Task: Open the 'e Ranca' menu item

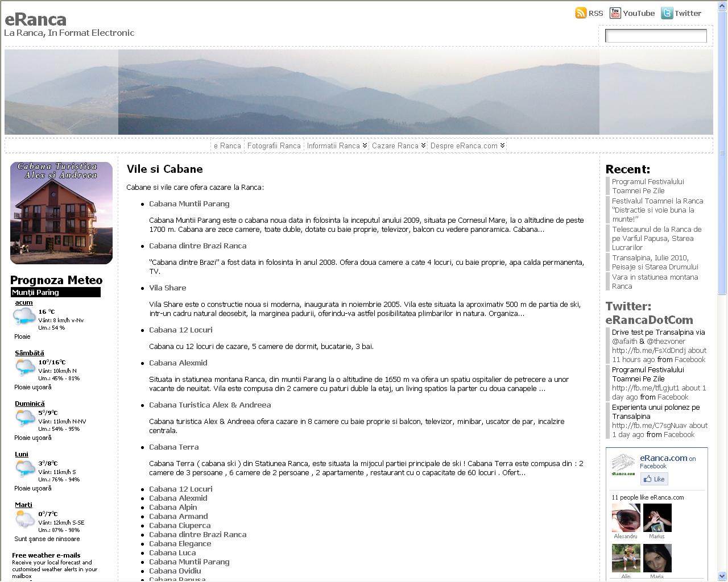Action: (x=227, y=145)
